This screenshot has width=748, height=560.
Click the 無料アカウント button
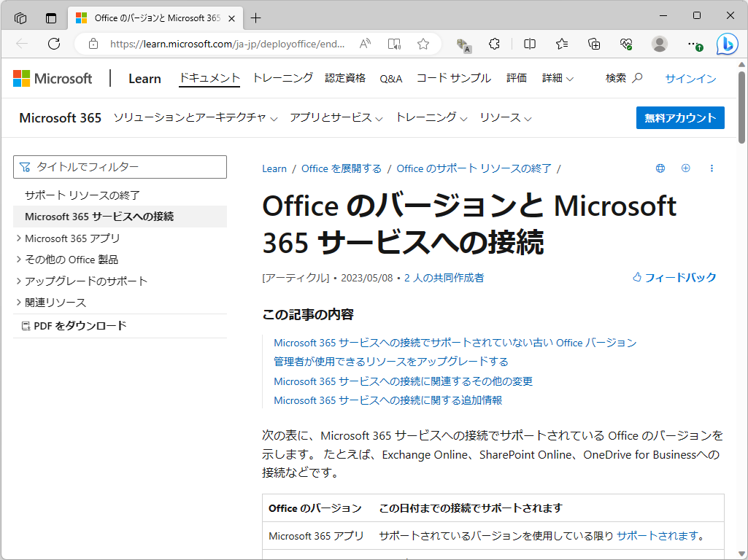click(x=679, y=117)
